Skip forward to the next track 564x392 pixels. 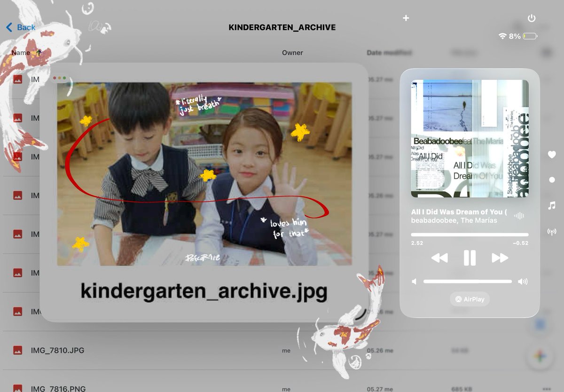(x=500, y=258)
